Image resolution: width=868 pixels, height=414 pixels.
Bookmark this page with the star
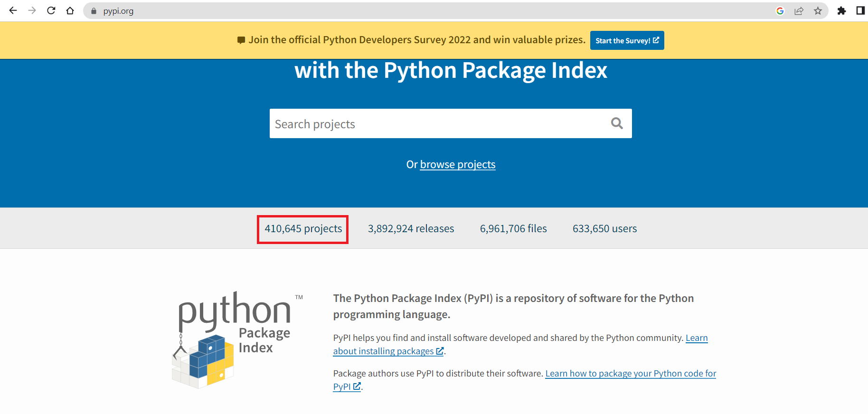(818, 10)
